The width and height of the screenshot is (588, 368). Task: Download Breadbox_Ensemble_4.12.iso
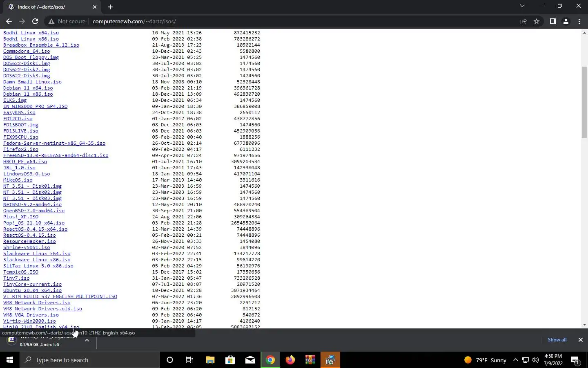(41, 45)
